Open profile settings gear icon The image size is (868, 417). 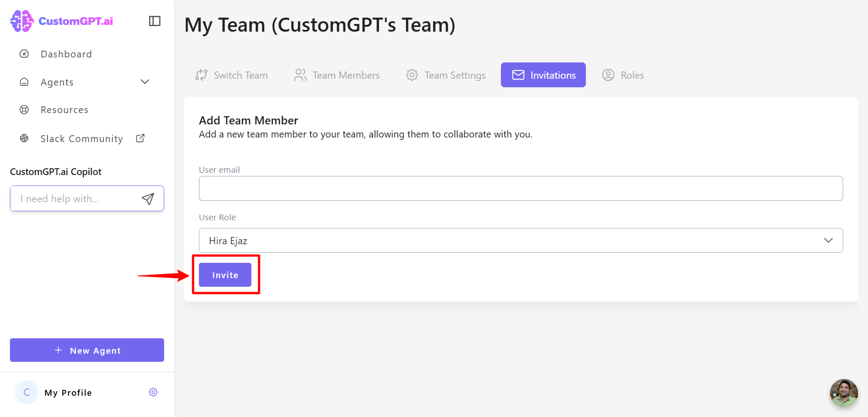(153, 392)
